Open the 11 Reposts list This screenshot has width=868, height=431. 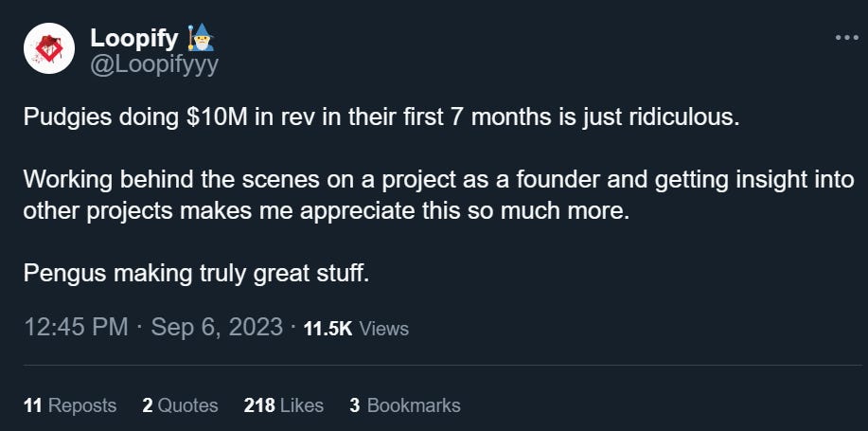click(x=70, y=405)
